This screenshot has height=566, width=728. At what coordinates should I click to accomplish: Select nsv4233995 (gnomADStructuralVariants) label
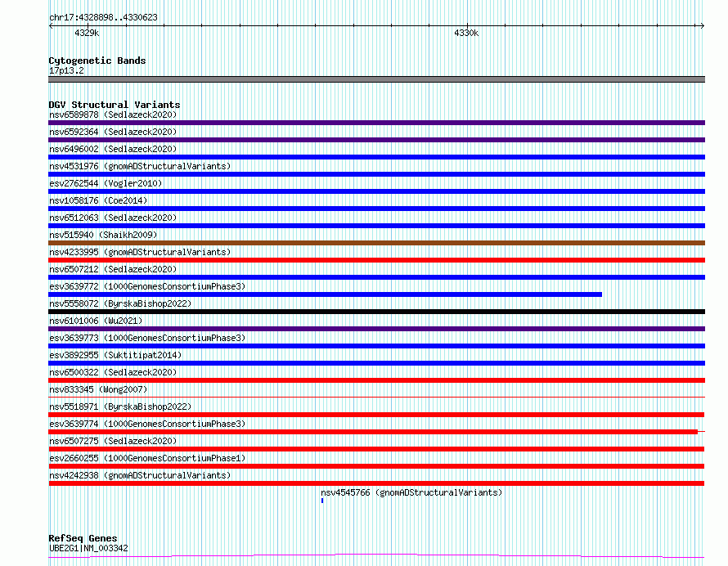(x=140, y=252)
